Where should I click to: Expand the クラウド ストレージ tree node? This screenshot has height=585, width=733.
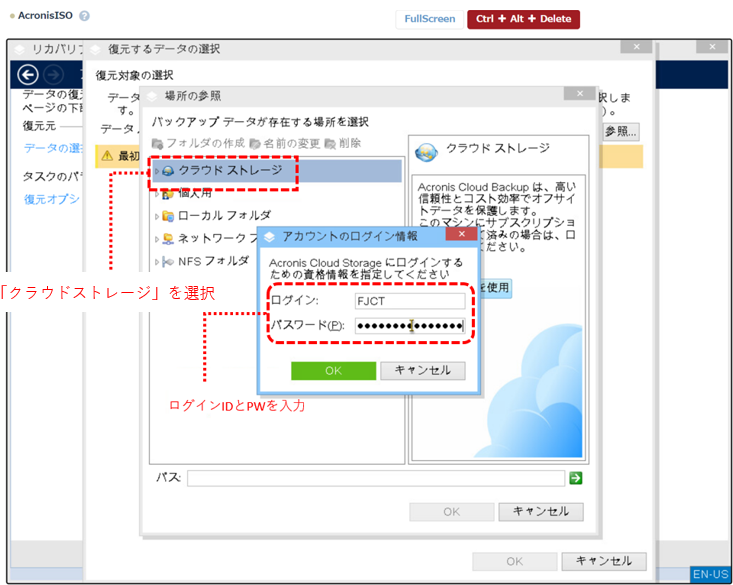coord(156,171)
